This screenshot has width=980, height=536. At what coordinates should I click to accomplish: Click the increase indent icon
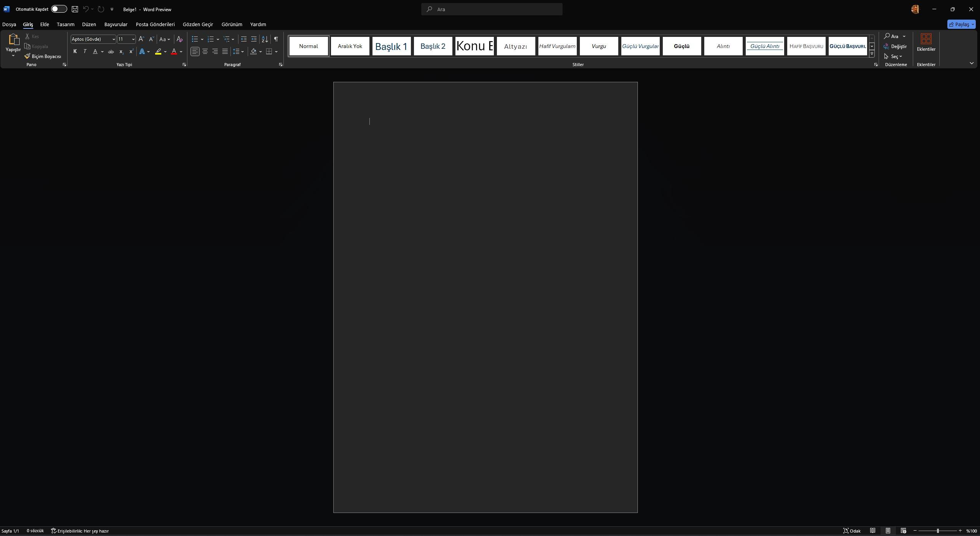click(x=254, y=39)
